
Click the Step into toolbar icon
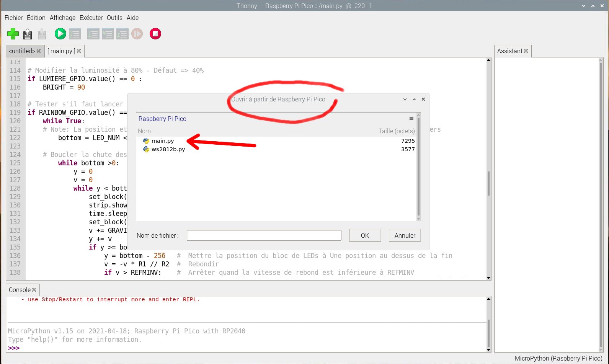click(108, 34)
